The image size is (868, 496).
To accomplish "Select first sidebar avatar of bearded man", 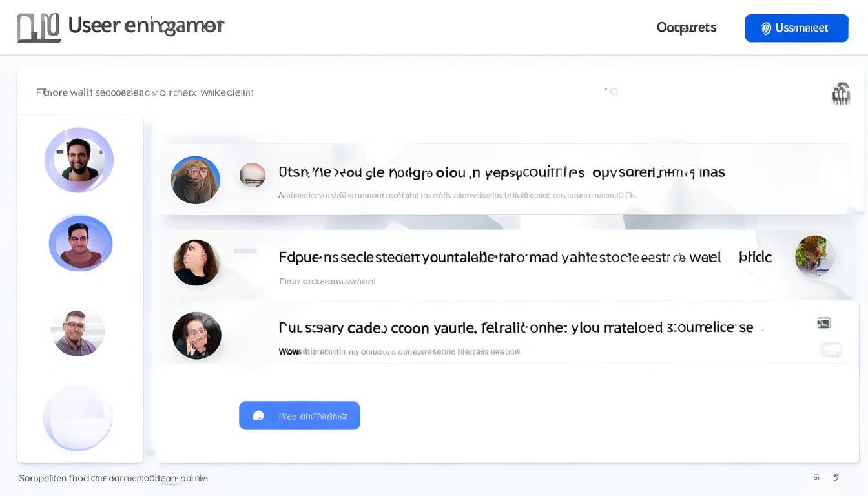I will point(79,160).
